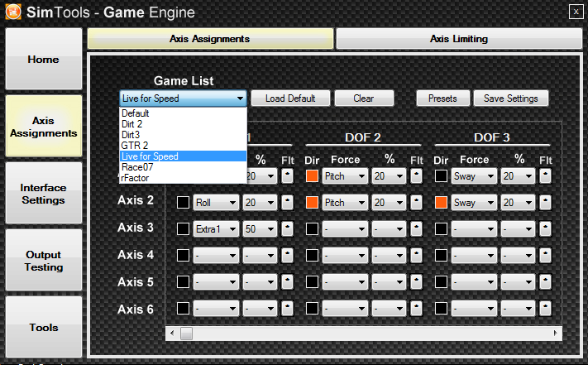Click Axis 5 DOF 1 filter button

pos(287,282)
